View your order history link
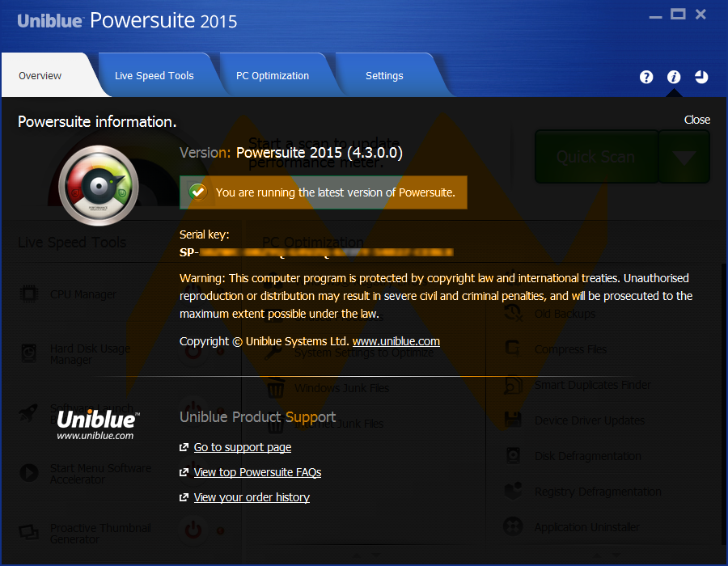The width and height of the screenshot is (728, 566). pyautogui.click(x=252, y=497)
